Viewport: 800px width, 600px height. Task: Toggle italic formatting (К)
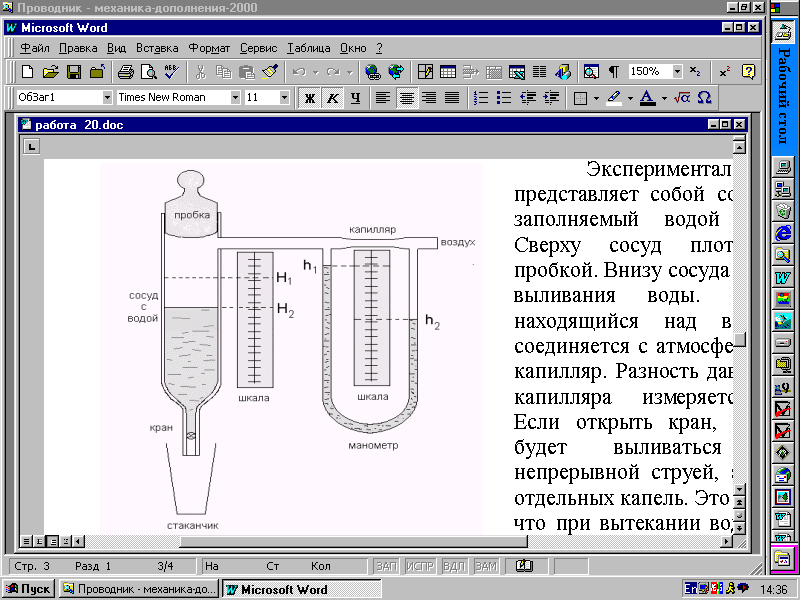point(332,98)
